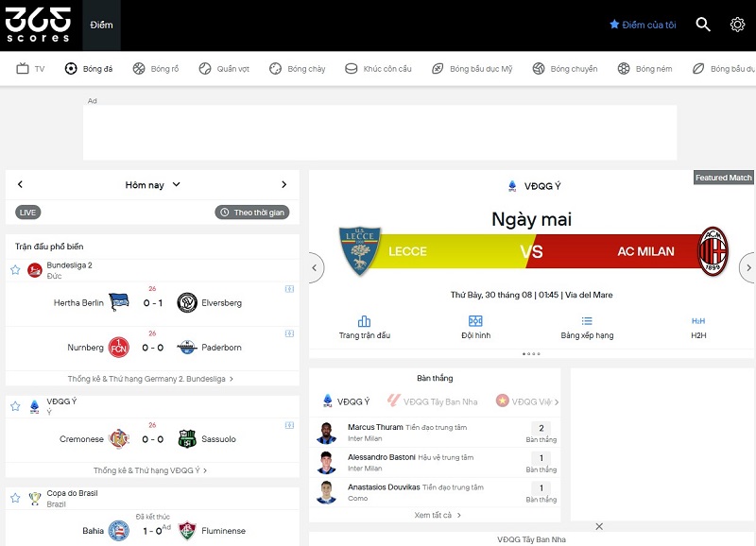The image size is (756, 546).
Task: Toggle Theo thời gian sorting
Action: click(x=252, y=213)
